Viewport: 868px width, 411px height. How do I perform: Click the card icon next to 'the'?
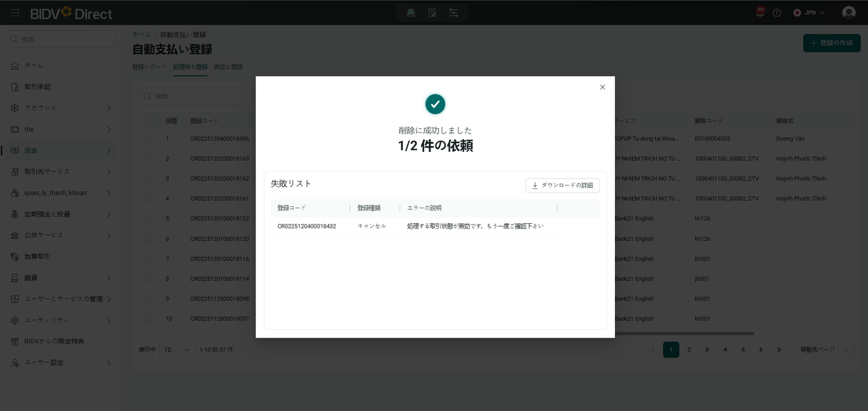click(15, 129)
